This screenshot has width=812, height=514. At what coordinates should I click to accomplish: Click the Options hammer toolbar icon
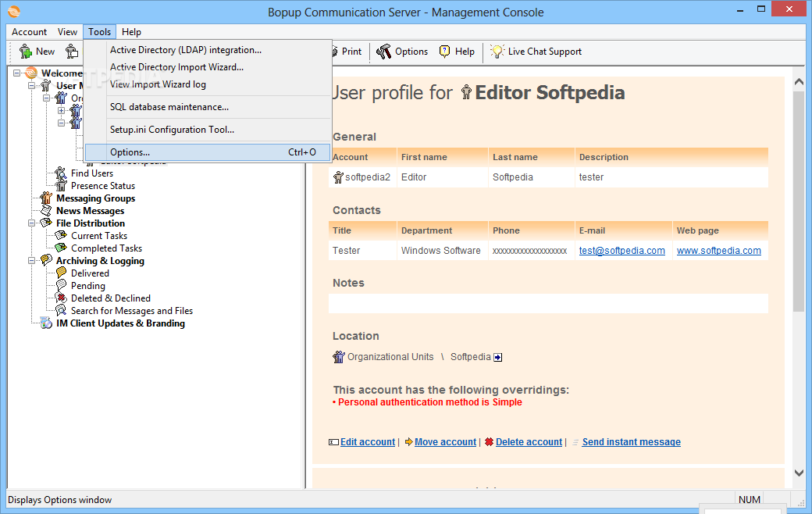[x=383, y=52]
